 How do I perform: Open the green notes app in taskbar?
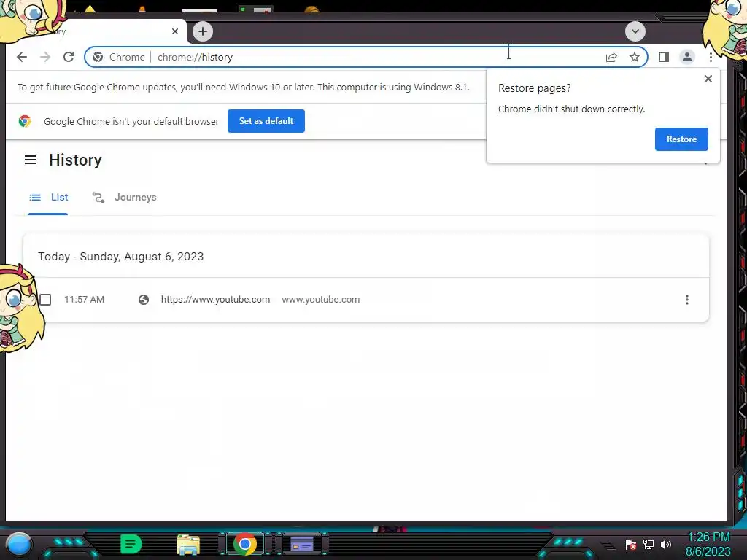pyautogui.click(x=131, y=544)
